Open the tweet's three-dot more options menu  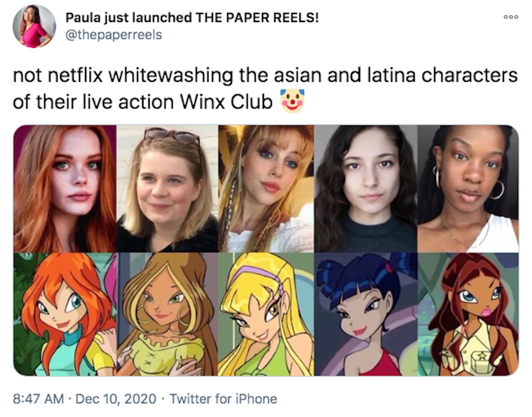[x=511, y=17]
